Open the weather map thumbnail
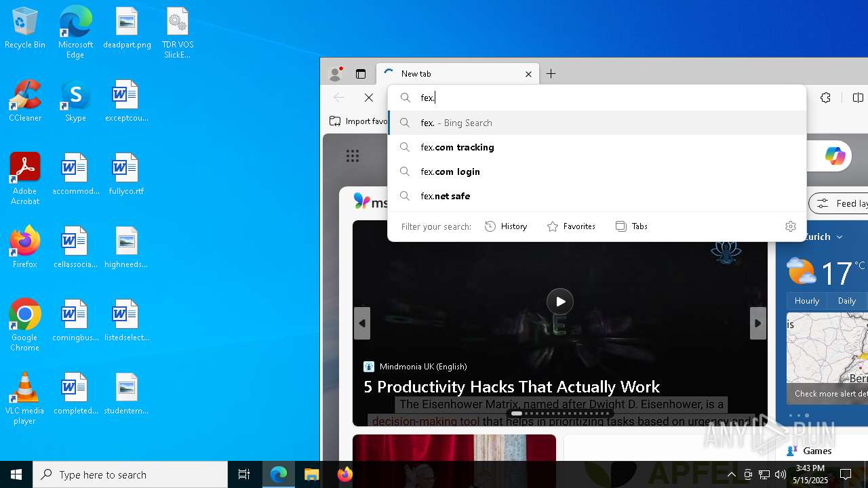Screen dimensions: 868x488 (827, 358)
